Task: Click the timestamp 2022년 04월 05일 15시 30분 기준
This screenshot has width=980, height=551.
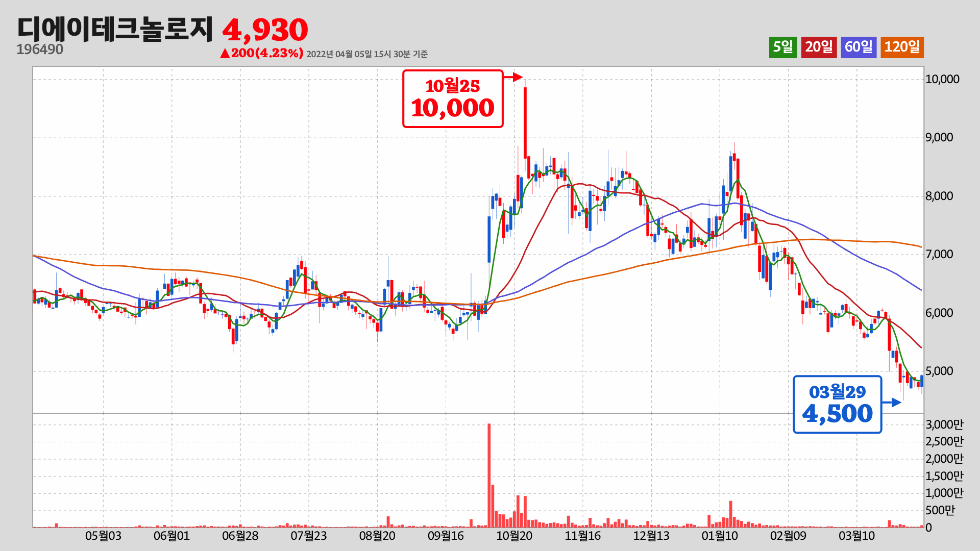Action: point(367,54)
